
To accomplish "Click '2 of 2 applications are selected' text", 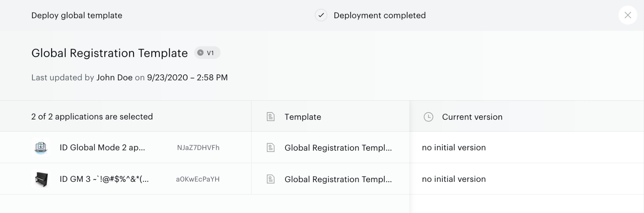I will coord(92,117).
